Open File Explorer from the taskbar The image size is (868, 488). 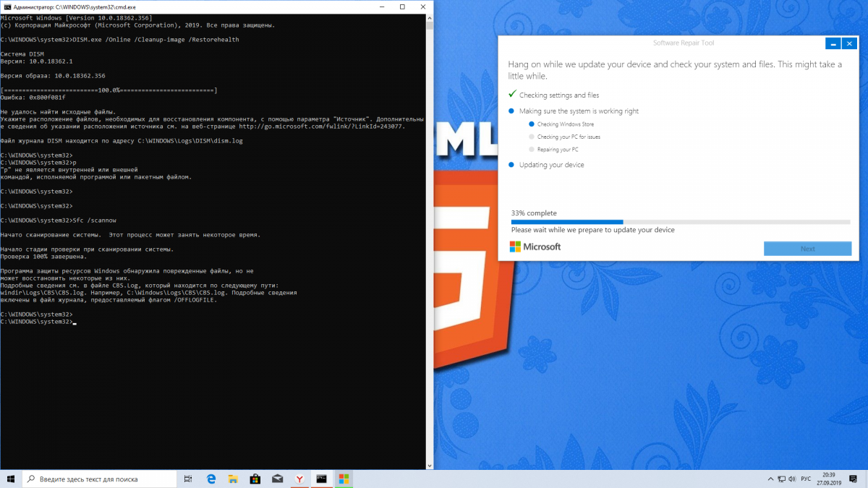233,479
